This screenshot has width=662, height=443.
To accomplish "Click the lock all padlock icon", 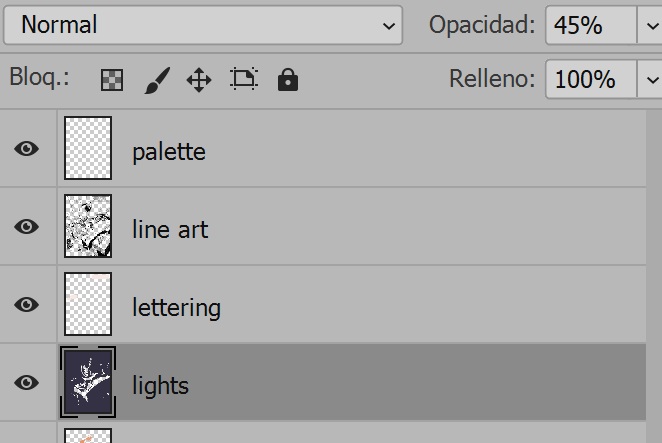I will (288, 80).
